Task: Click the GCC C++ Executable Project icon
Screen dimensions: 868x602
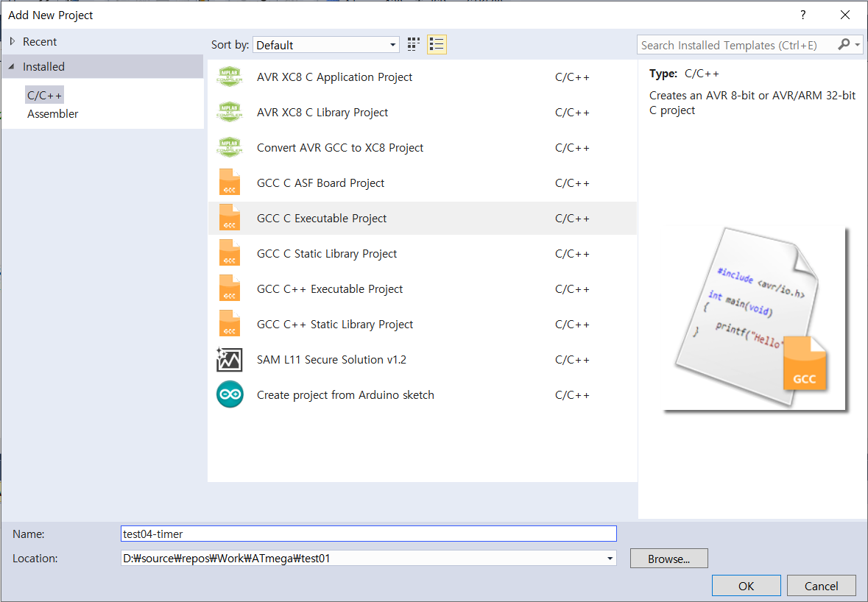Action: pos(230,288)
